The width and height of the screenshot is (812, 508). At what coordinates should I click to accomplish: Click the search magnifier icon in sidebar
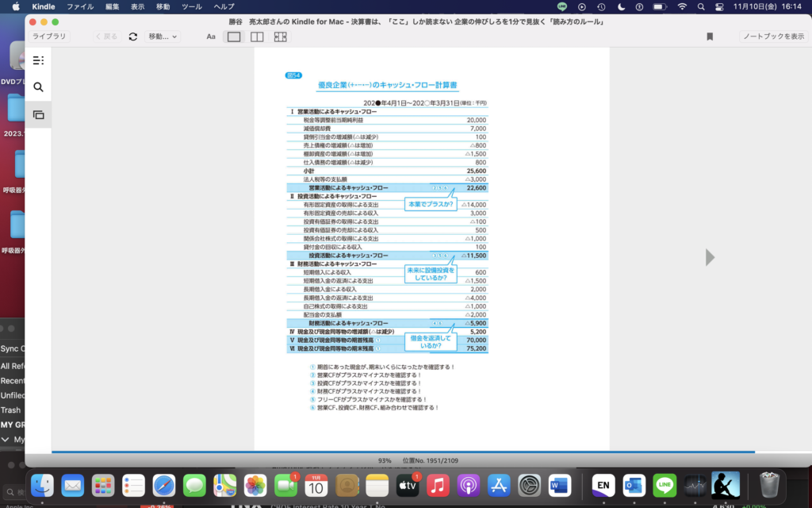(x=38, y=87)
